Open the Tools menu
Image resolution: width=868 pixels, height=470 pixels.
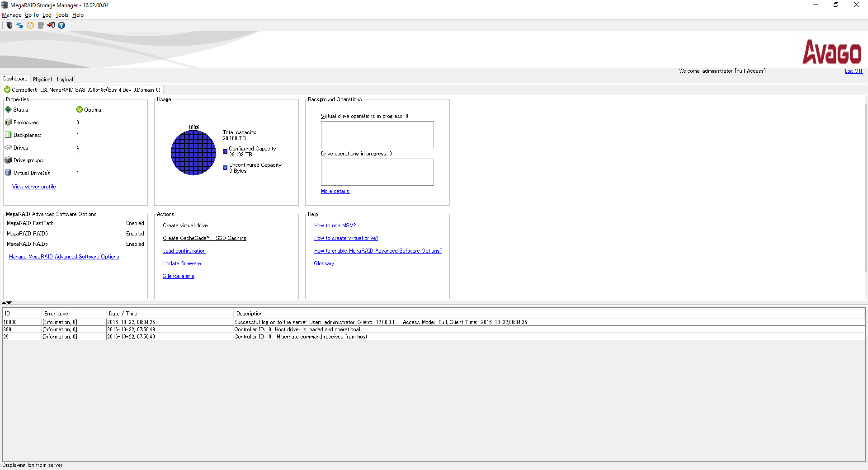coord(62,15)
